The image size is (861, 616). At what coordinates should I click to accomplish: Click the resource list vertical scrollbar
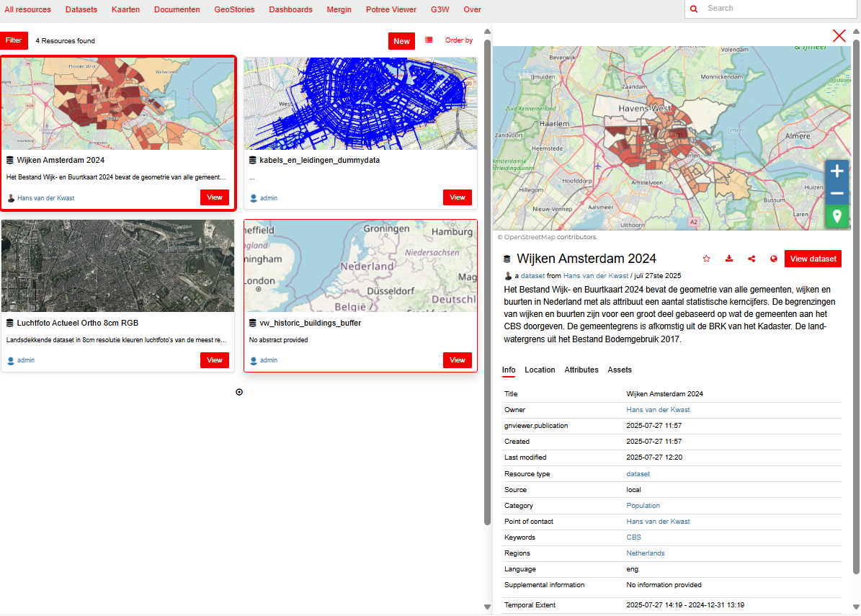tap(487, 283)
